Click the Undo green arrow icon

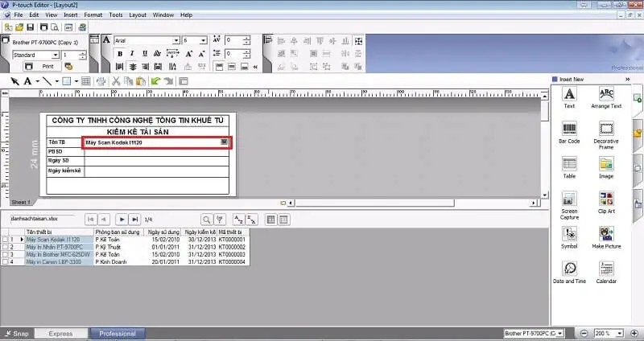click(155, 81)
